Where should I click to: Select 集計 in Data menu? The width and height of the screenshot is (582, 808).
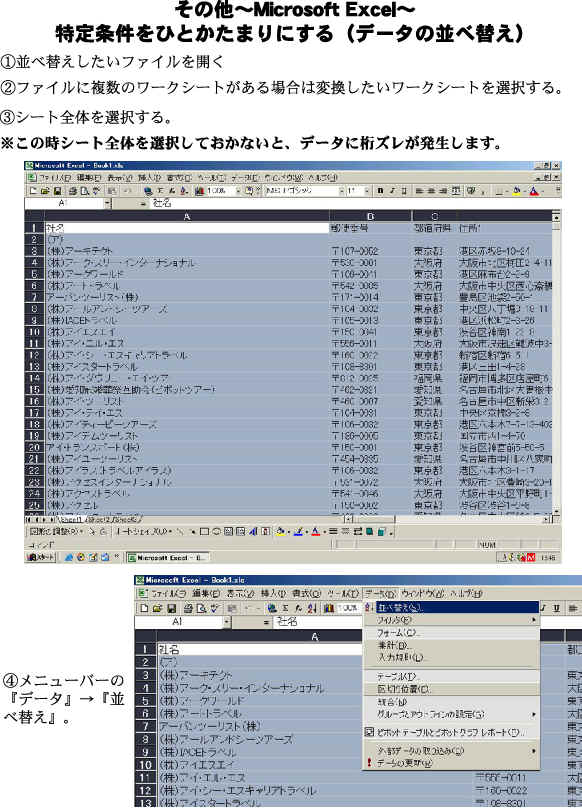point(451,645)
